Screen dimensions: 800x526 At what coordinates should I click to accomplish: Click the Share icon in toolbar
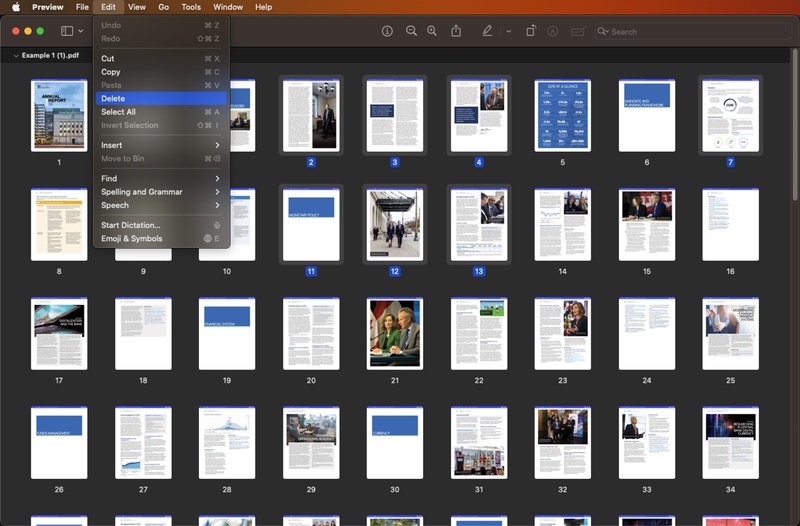(456, 31)
